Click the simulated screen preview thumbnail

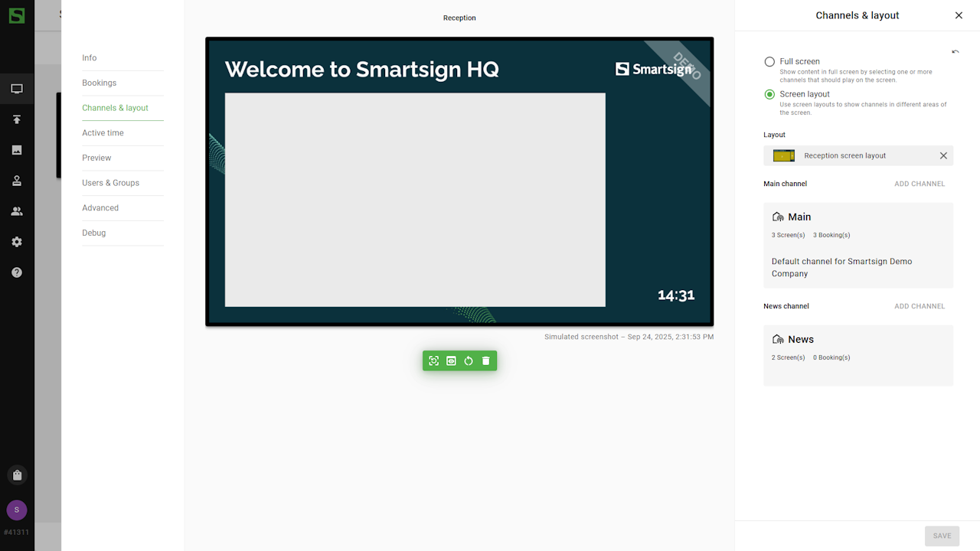(x=459, y=181)
